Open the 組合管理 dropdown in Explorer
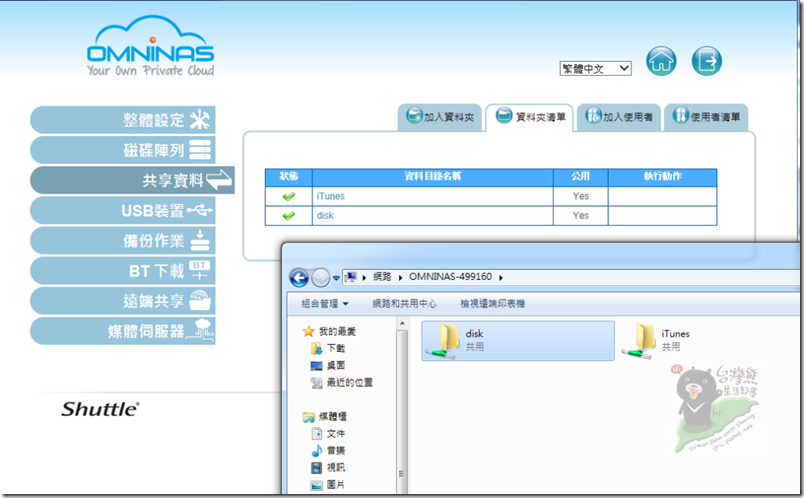Viewport: 804px width, 498px height. tap(325, 304)
